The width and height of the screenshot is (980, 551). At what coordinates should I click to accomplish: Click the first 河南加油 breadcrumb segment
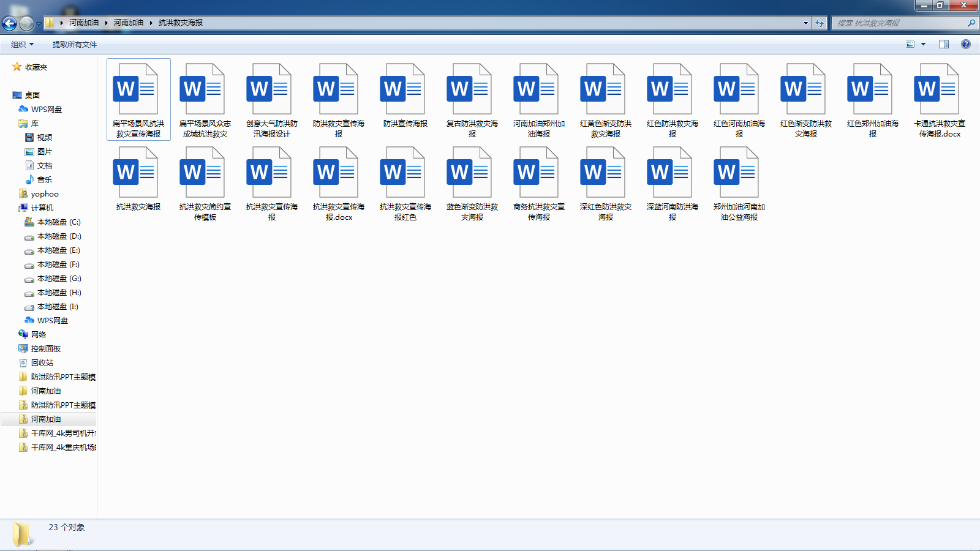[84, 23]
